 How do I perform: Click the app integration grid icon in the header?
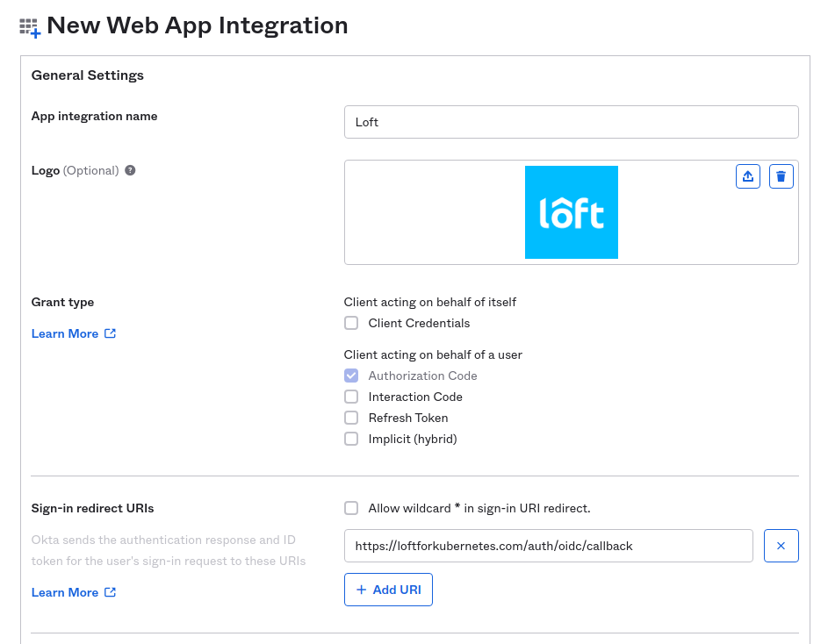pyautogui.click(x=27, y=26)
